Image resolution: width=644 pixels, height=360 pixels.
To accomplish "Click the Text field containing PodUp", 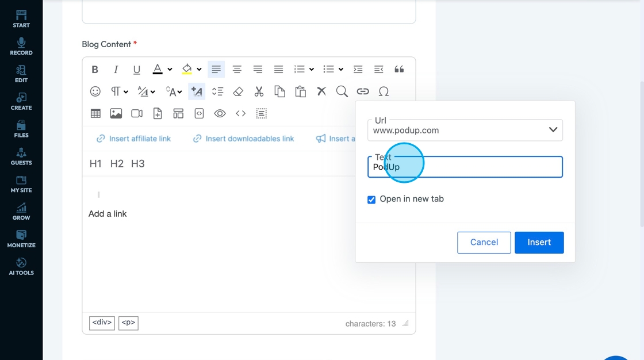I will [465, 167].
